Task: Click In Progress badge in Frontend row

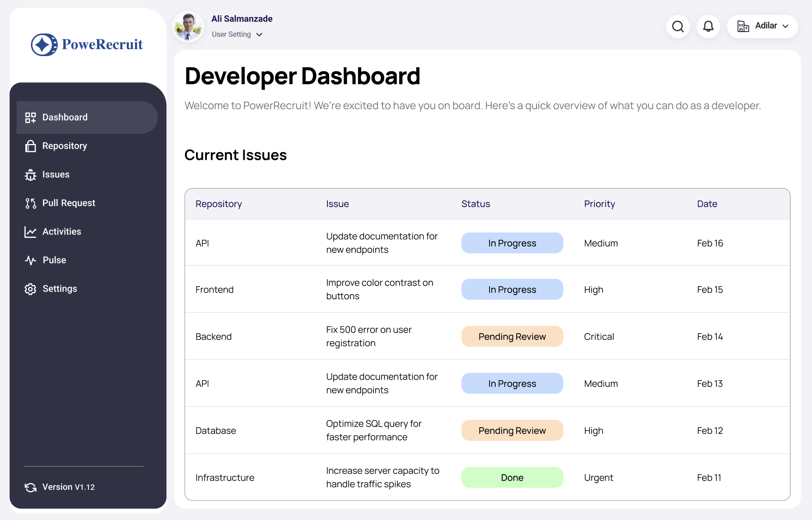Action: point(512,289)
